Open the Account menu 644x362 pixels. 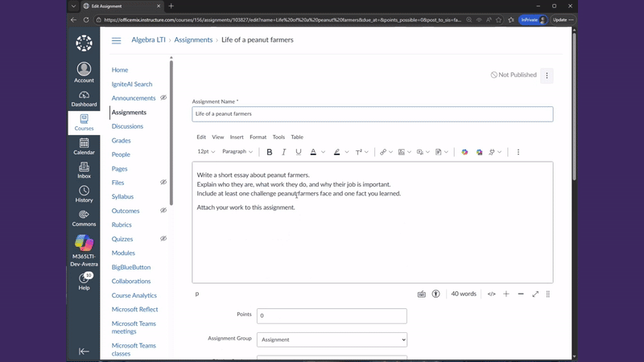[84, 72]
